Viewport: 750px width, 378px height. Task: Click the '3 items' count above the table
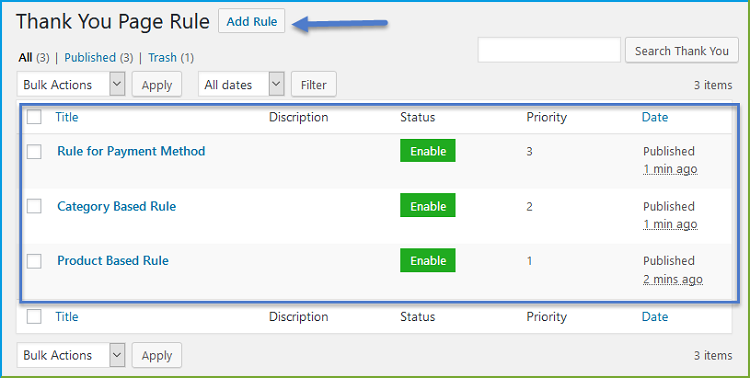pyautogui.click(x=713, y=85)
